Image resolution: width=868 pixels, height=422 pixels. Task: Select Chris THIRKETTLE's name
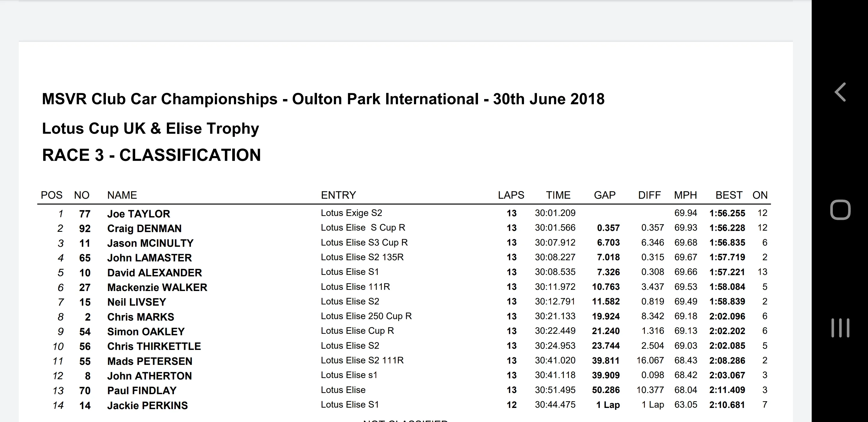(x=154, y=346)
